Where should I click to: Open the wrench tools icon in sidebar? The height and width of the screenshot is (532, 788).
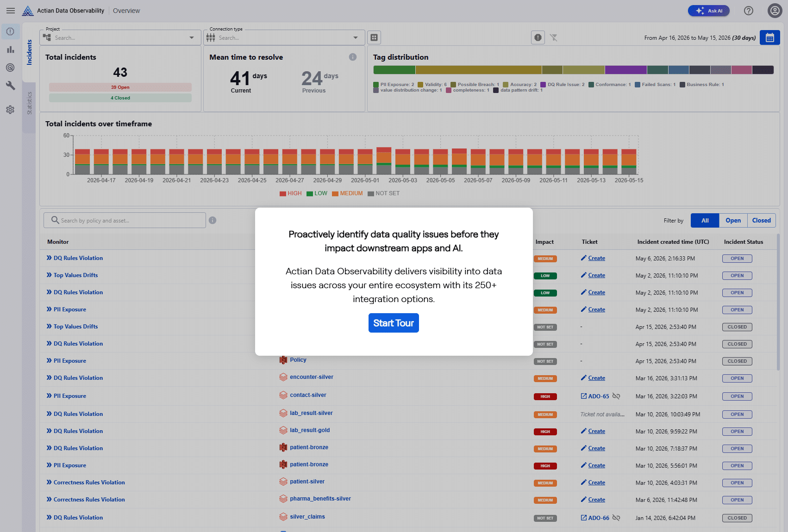pyautogui.click(x=10, y=86)
